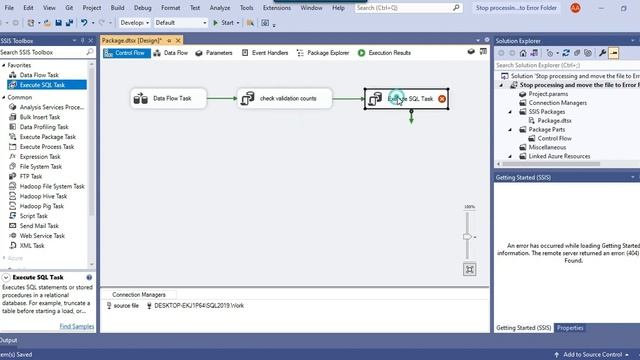
Task: Click the red error icon on Execute SQL Task
Action: click(442, 99)
